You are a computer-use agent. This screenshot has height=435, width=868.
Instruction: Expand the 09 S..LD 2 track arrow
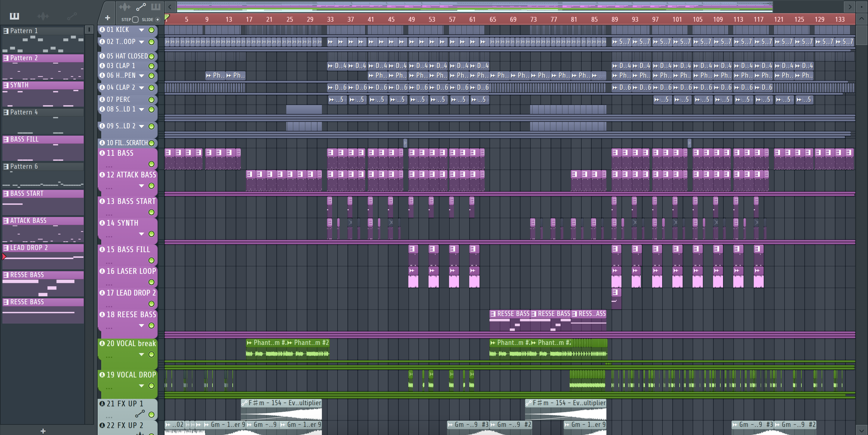pyautogui.click(x=142, y=126)
